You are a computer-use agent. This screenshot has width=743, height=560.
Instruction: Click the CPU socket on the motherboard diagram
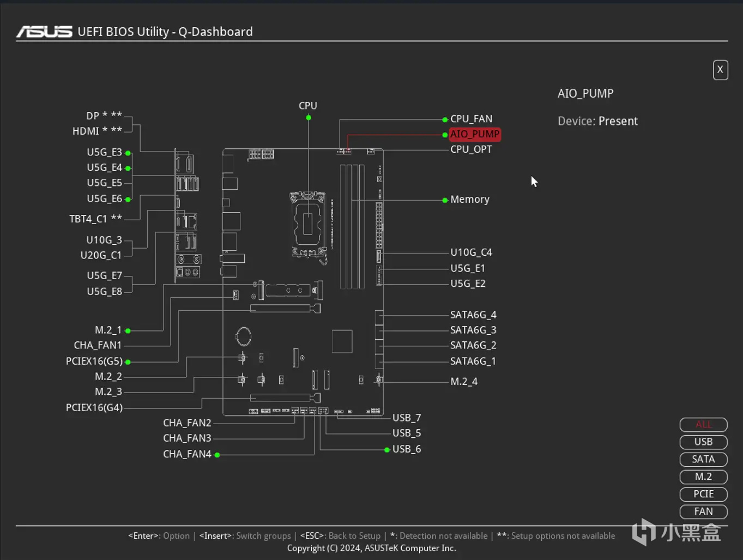(308, 224)
